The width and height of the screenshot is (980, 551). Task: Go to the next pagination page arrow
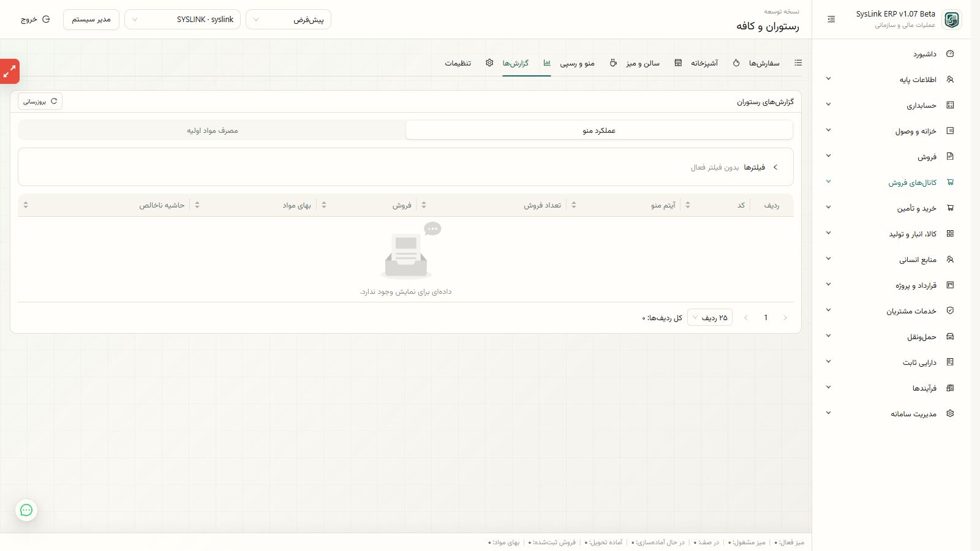point(746,318)
